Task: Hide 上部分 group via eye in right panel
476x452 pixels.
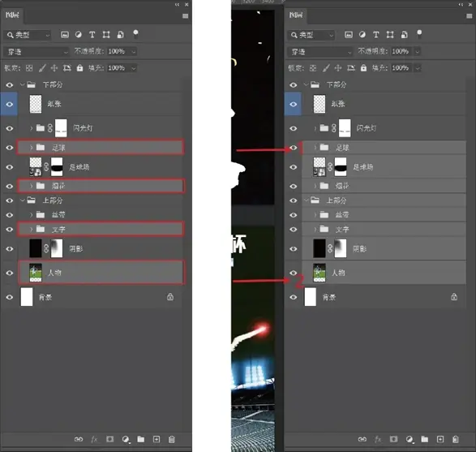Action: pyautogui.click(x=294, y=200)
